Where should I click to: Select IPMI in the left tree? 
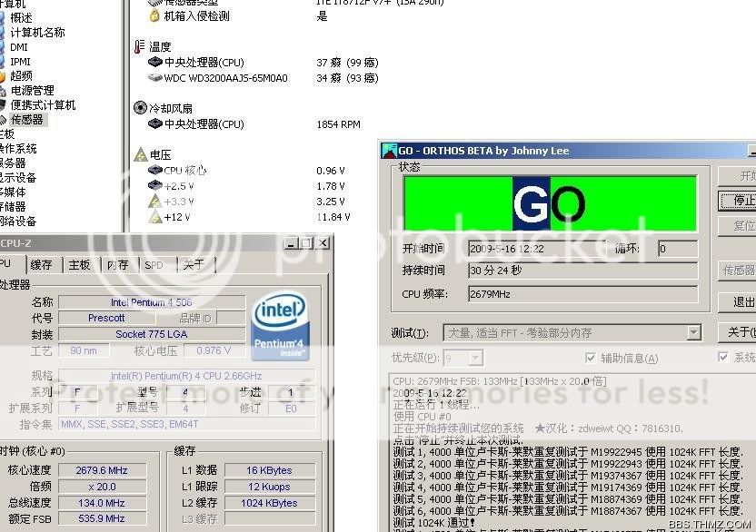(x=20, y=62)
